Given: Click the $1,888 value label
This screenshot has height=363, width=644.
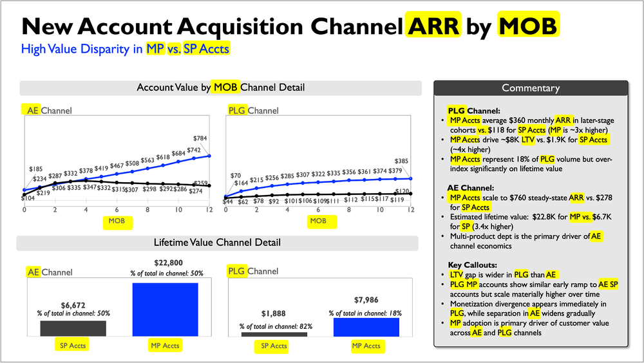Looking at the screenshot, I should pos(274,313).
